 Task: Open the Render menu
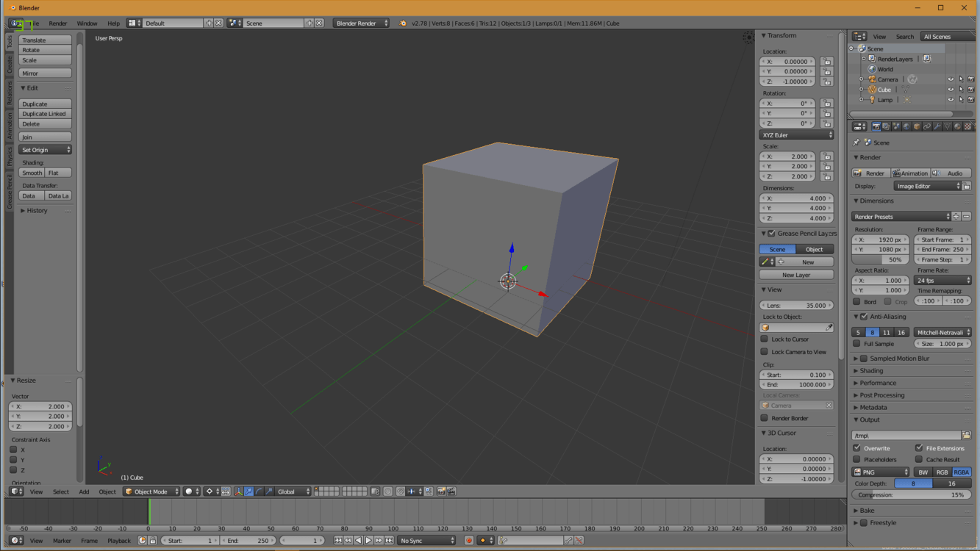58,24
